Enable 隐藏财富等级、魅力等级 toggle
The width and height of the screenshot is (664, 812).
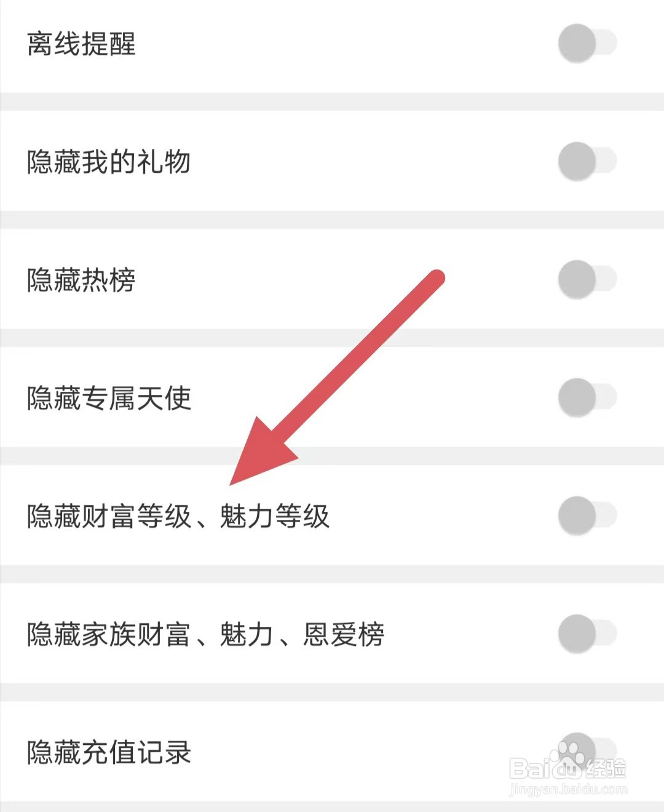[x=587, y=515]
